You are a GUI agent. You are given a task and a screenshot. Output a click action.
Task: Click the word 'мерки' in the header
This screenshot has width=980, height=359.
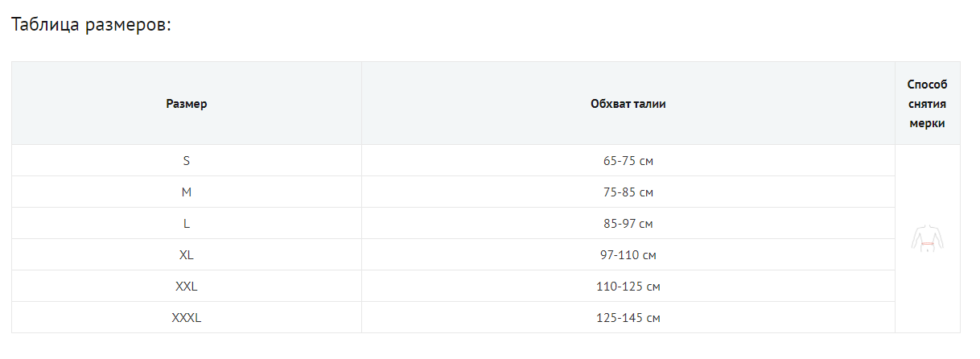(x=927, y=123)
